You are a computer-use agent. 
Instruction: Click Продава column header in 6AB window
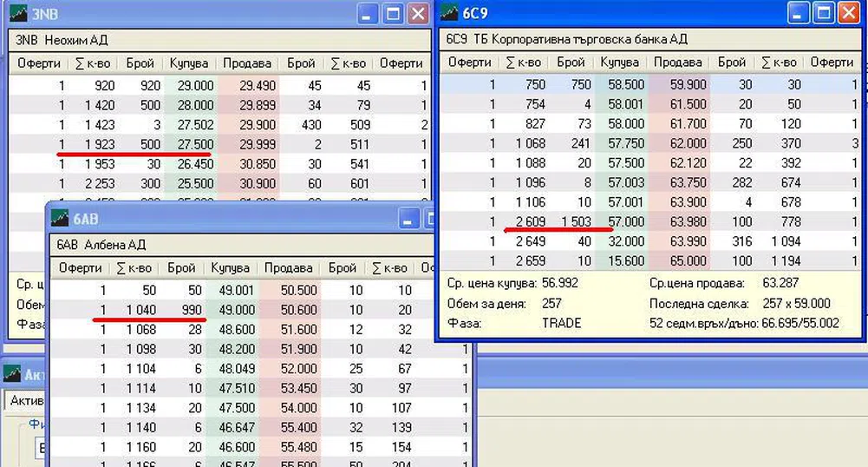pyautogui.click(x=288, y=268)
